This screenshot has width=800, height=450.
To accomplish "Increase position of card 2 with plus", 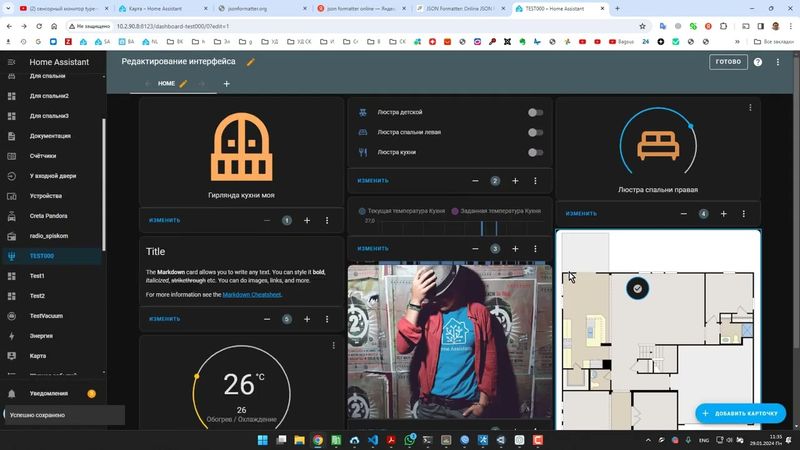I will 515,181.
